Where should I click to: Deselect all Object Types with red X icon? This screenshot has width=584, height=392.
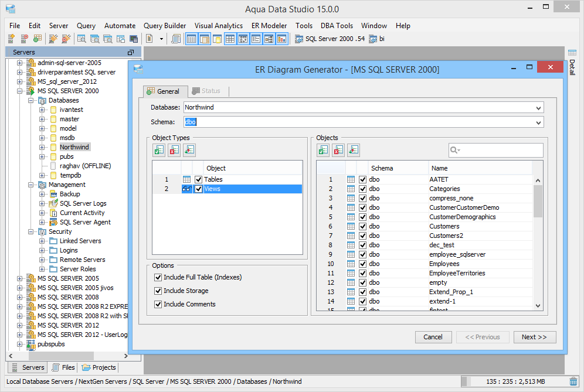pyautogui.click(x=174, y=150)
